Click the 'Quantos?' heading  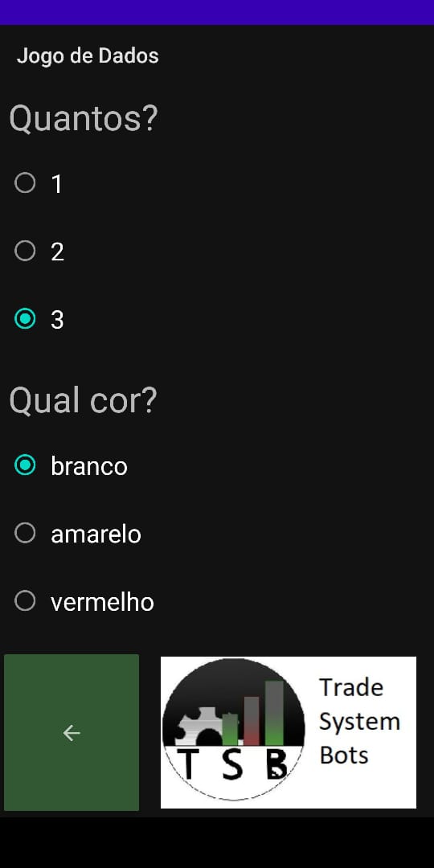tap(84, 118)
